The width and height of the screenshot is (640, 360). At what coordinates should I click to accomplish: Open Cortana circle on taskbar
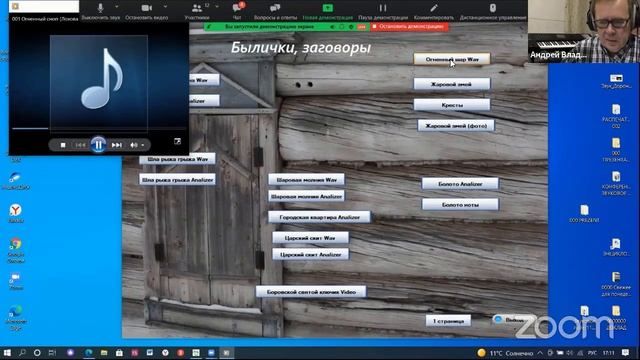click(x=37, y=353)
